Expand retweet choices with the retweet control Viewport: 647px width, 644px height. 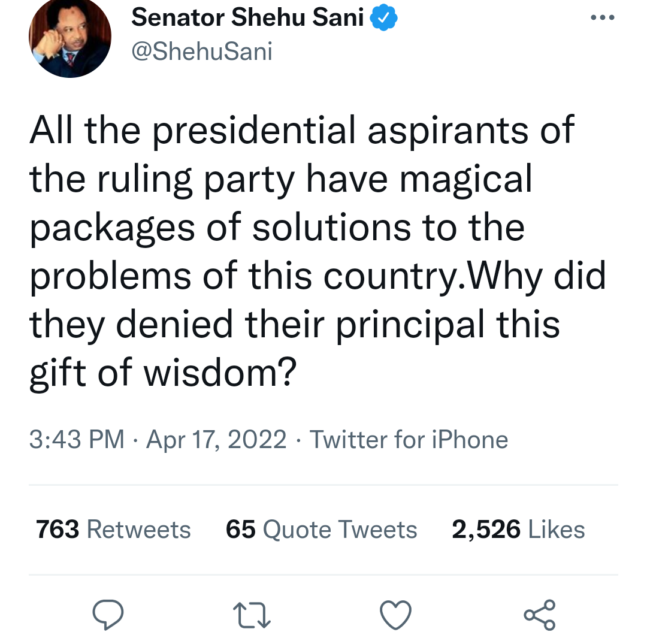252,614
